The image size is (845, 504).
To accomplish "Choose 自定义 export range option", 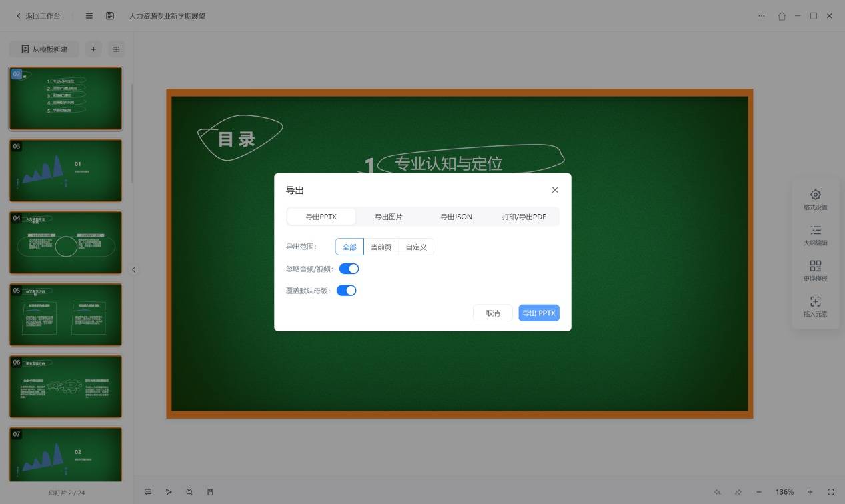I will [x=416, y=247].
